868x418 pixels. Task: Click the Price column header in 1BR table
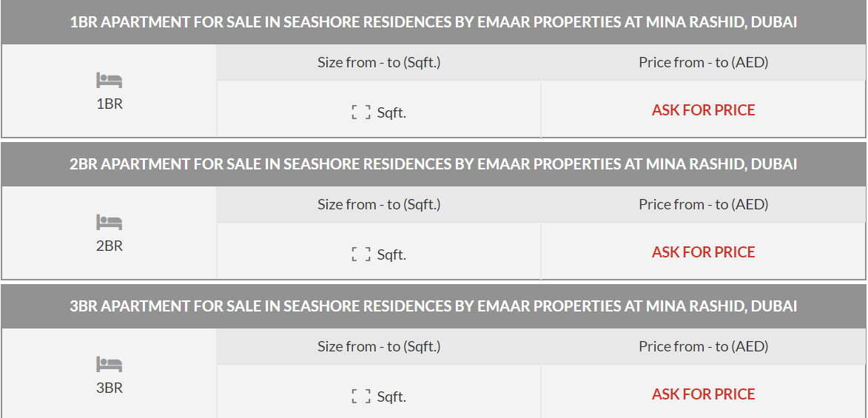coord(703,63)
